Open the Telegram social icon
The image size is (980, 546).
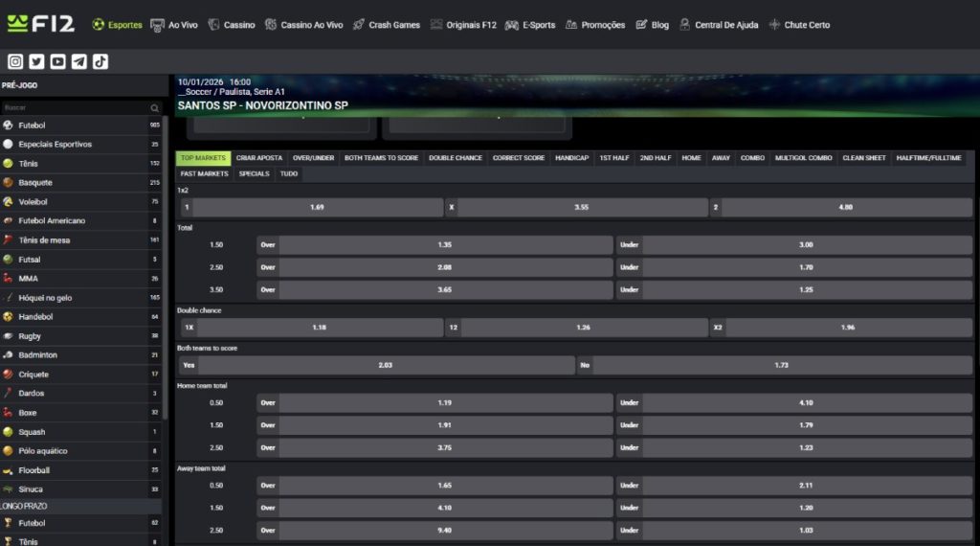click(x=78, y=61)
